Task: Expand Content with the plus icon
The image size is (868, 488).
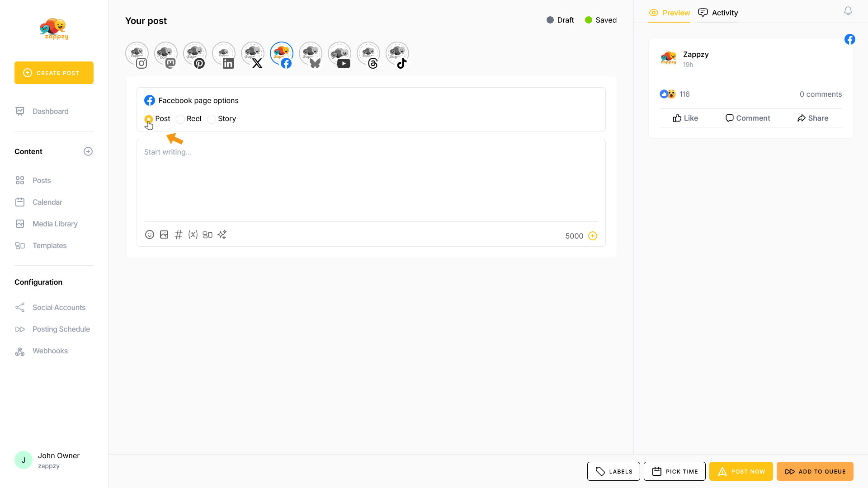Action: coord(88,151)
